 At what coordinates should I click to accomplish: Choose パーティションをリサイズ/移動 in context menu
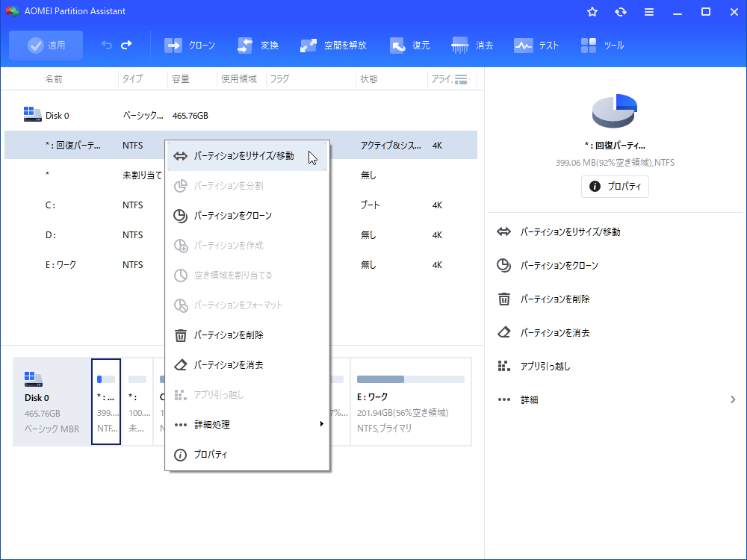pyautogui.click(x=247, y=156)
